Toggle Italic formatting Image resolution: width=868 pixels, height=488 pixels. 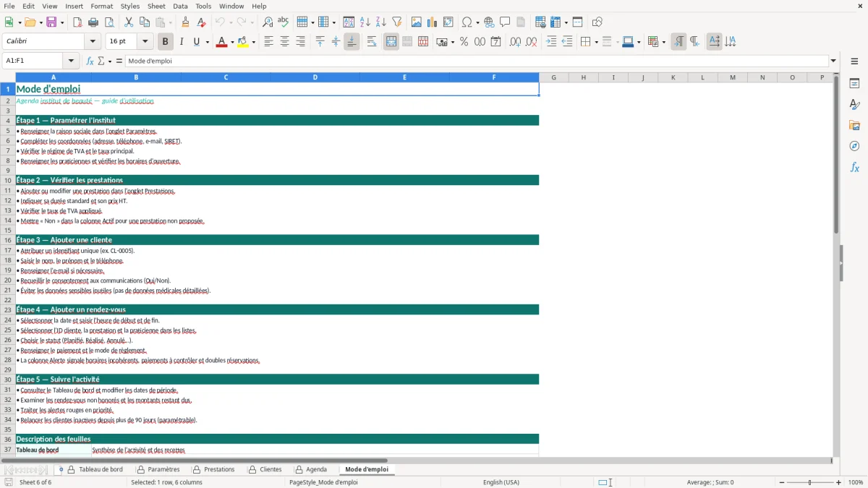(x=181, y=42)
